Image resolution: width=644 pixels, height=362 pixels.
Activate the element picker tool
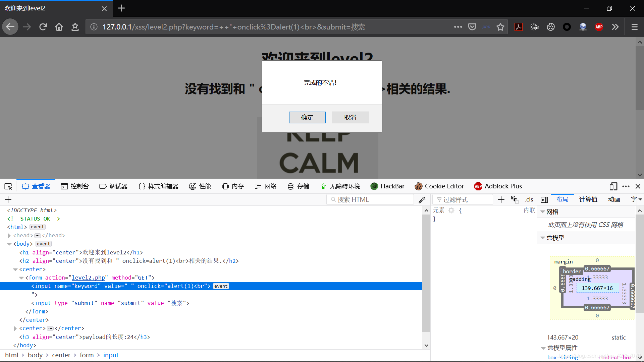pyautogui.click(x=8, y=186)
